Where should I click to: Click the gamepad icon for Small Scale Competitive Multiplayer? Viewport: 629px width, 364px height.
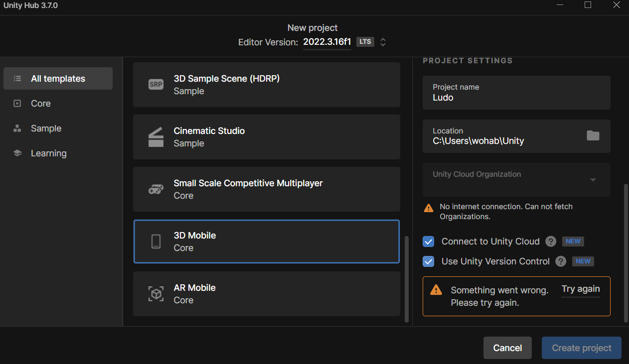156,189
